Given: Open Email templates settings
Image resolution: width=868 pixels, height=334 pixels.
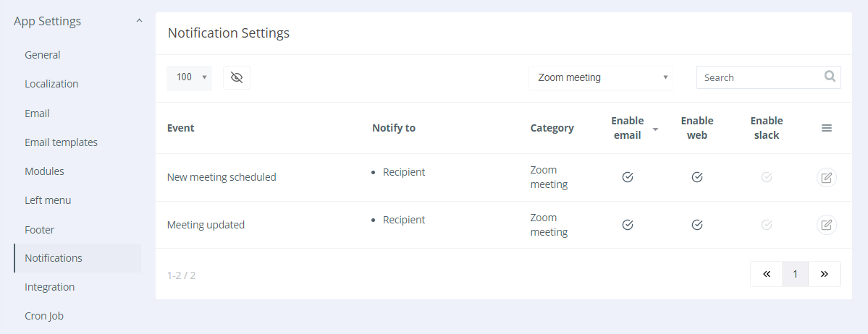Looking at the screenshot, I should [x=61, y=142].
